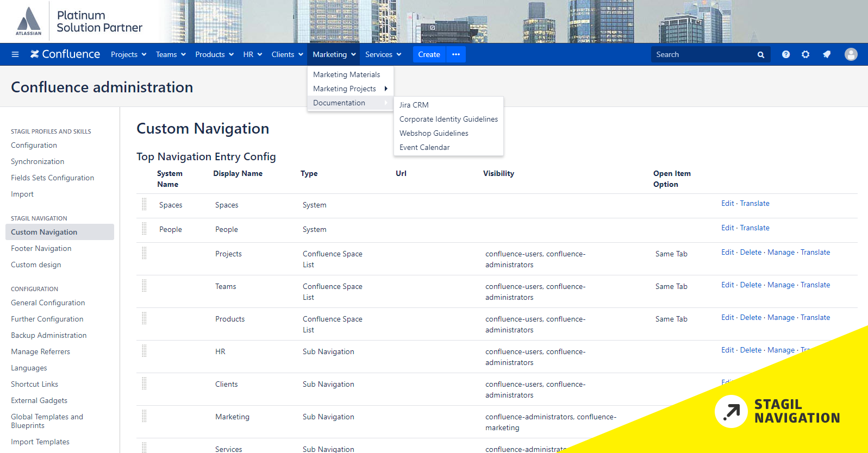Open the hamburger sidebar menu icon
Image resolution: width=868 pixels, height=453 pixels.
point(15,54)
